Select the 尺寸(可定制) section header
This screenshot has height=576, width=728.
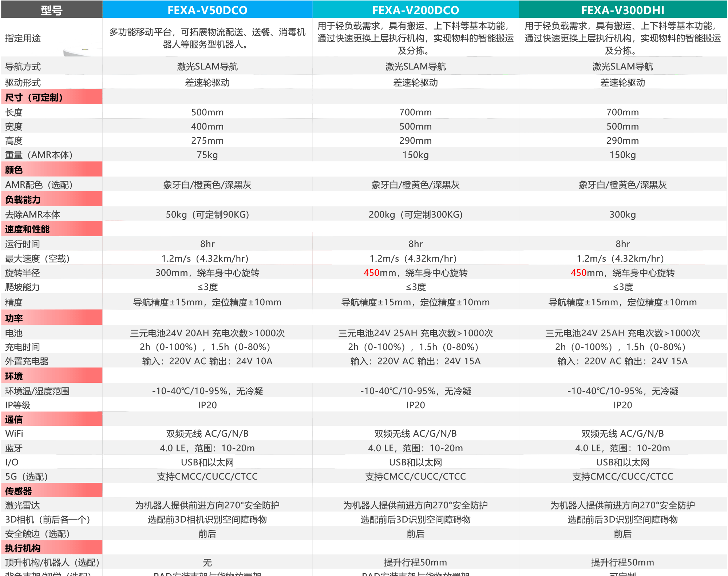click(34, 97)
